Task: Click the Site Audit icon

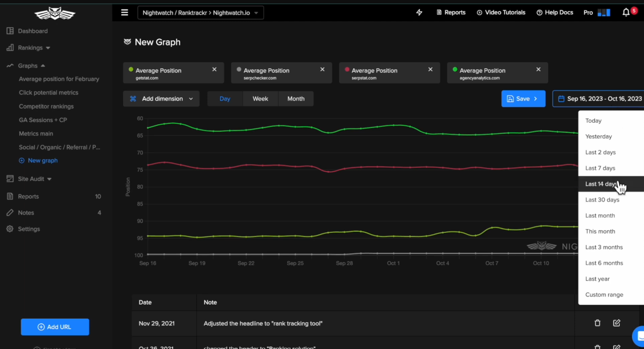Action: point(9,178)
